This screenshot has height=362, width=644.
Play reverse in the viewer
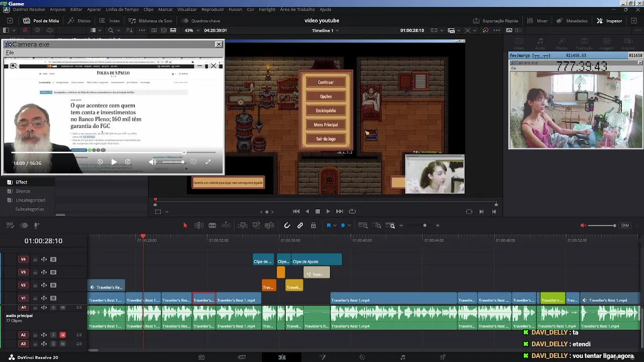(307, 212)
